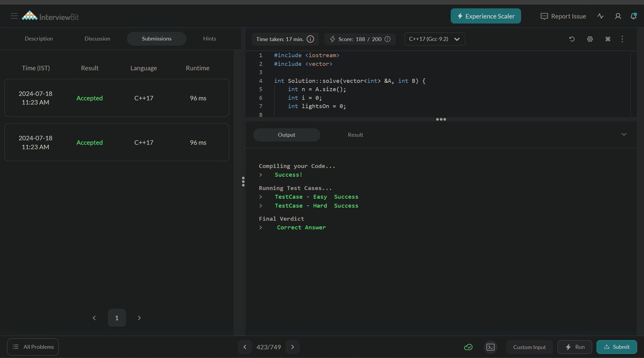Click the Correct Answer verdict text
The width and height of the screenshot is (644, 358).
(301, 227)
